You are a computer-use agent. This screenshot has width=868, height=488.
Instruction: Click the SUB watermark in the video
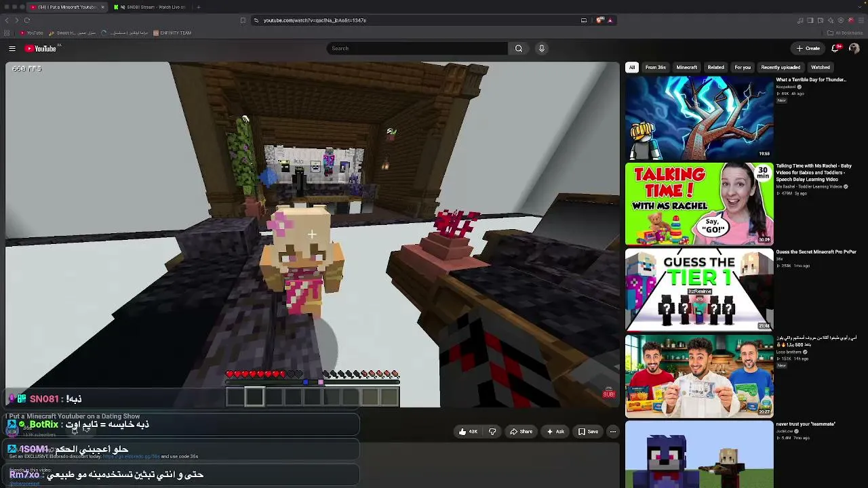[609, 394]
